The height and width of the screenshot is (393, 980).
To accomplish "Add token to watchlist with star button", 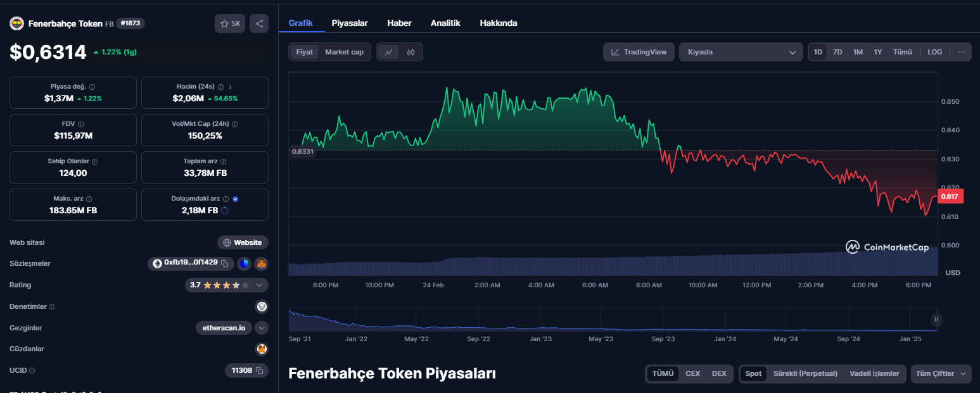I will tap(230, 23).
